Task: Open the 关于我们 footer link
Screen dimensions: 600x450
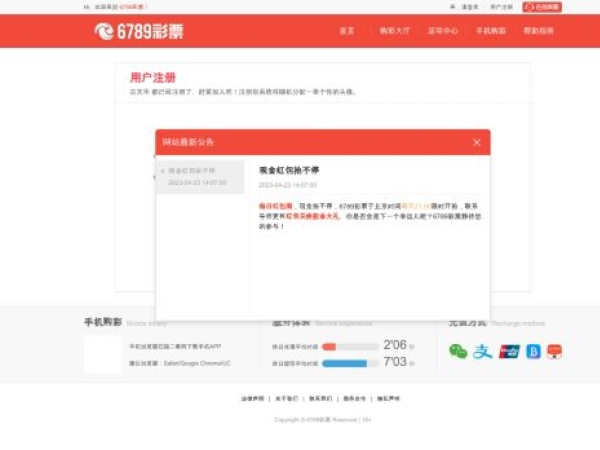Action: pyautogui.click(x=286, y=399)
